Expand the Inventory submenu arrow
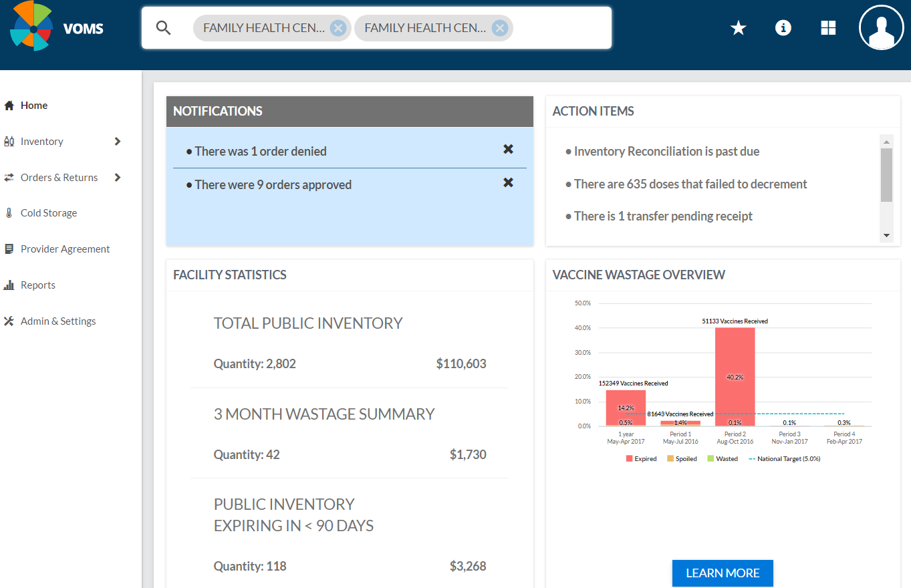 point(118,142)
